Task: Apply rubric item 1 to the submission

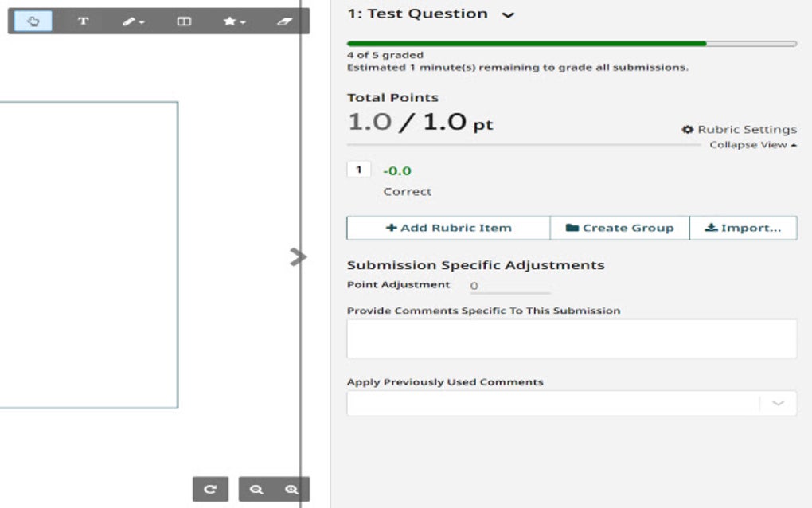Action: tap(359, 169)
